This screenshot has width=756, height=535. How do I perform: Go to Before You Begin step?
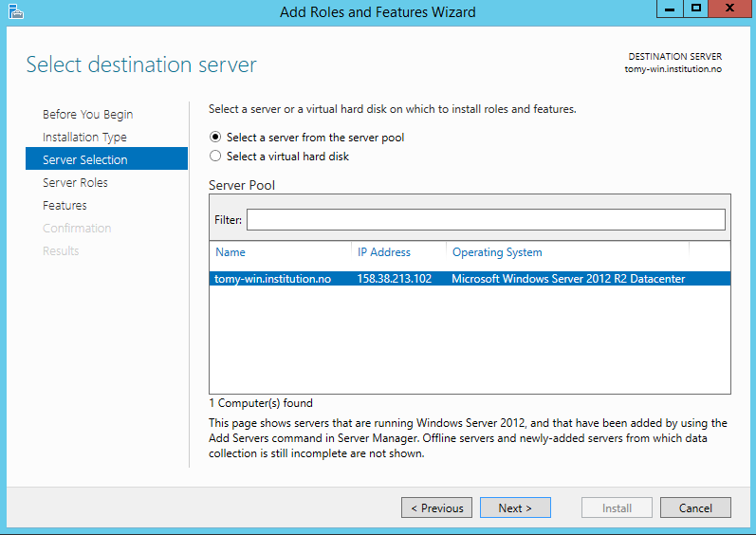88,114
